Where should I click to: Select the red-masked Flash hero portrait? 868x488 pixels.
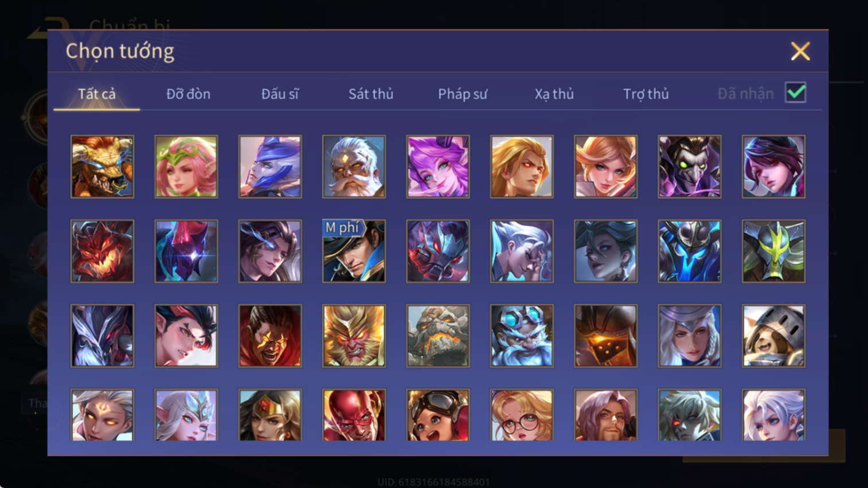pyautogui.click(x=354, y=415)
